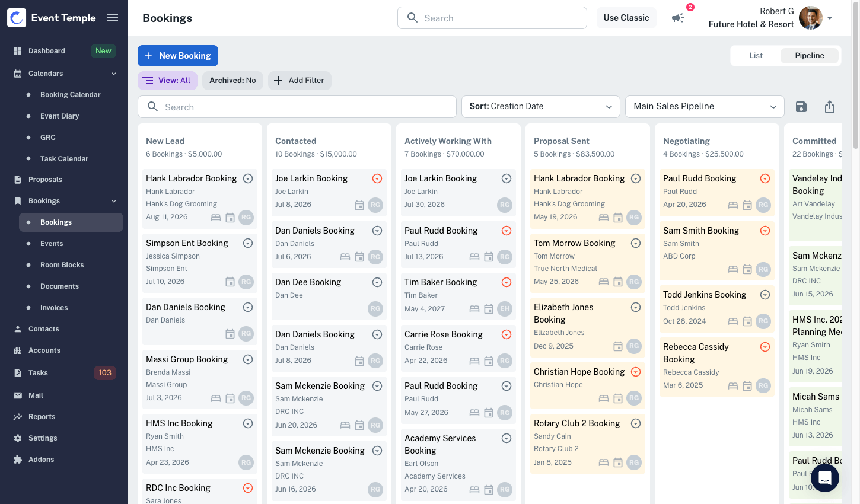Open Invoices in the sidebar

[54, 308]
